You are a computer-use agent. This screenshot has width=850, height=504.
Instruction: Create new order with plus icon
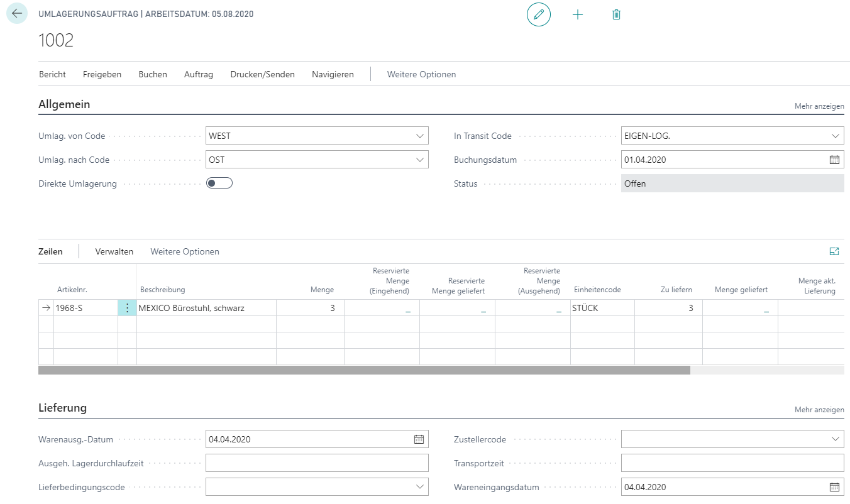coord(578,14)
